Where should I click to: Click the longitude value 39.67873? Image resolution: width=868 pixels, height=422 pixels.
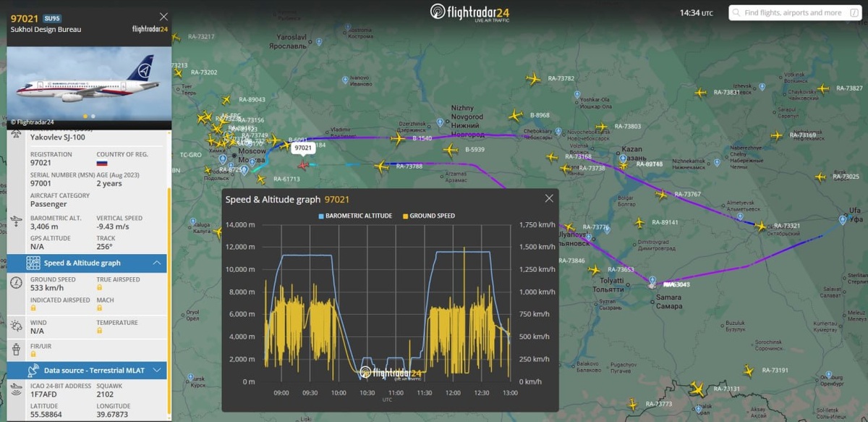coord(113,415)
